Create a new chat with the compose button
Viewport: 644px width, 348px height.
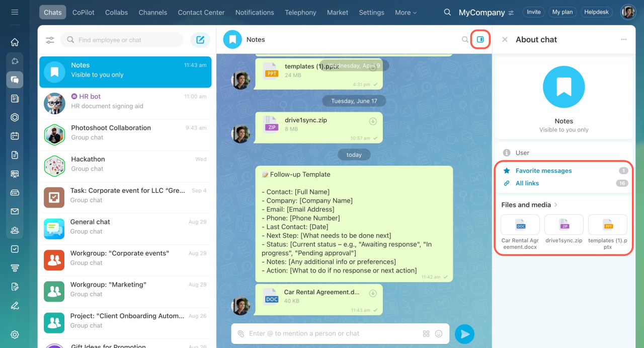pos(200,40)
